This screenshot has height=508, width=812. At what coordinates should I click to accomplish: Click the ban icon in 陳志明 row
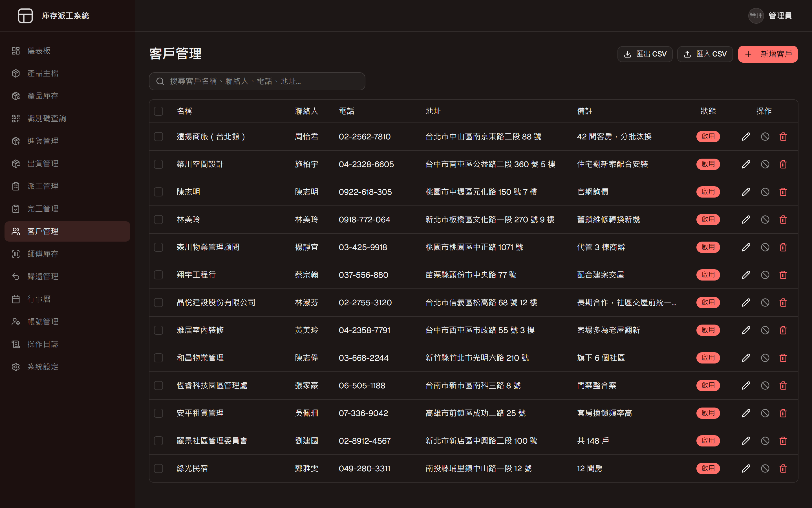765,192
